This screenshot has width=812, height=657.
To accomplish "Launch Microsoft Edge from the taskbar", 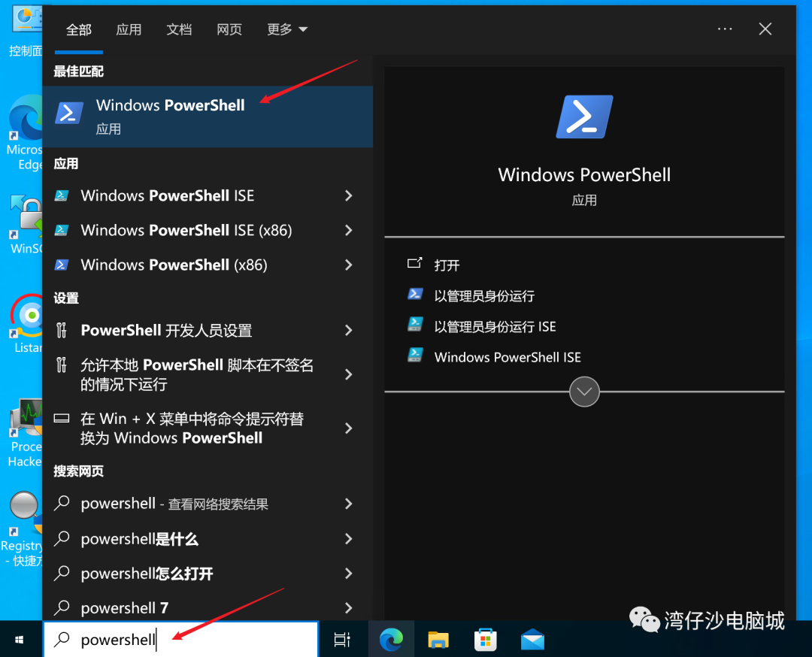I will [x=391, y=640].
